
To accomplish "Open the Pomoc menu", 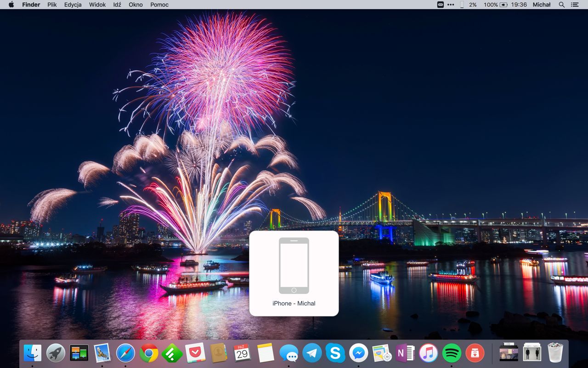I will click(159, 5).
